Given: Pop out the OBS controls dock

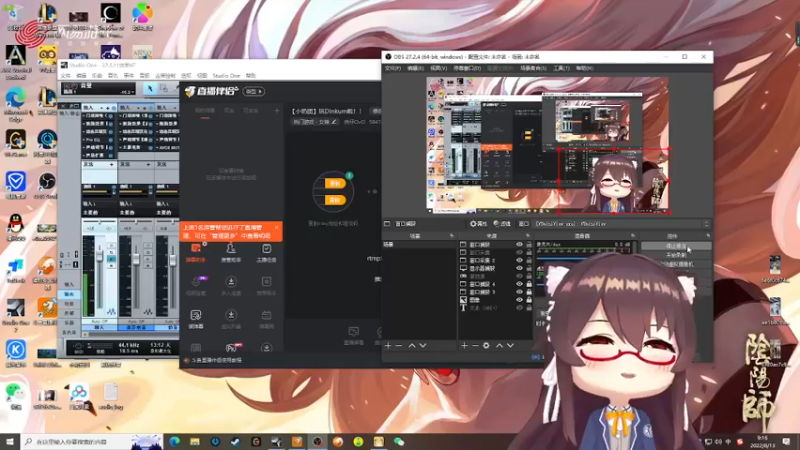Looking at the screenshot, I should 708,236.
